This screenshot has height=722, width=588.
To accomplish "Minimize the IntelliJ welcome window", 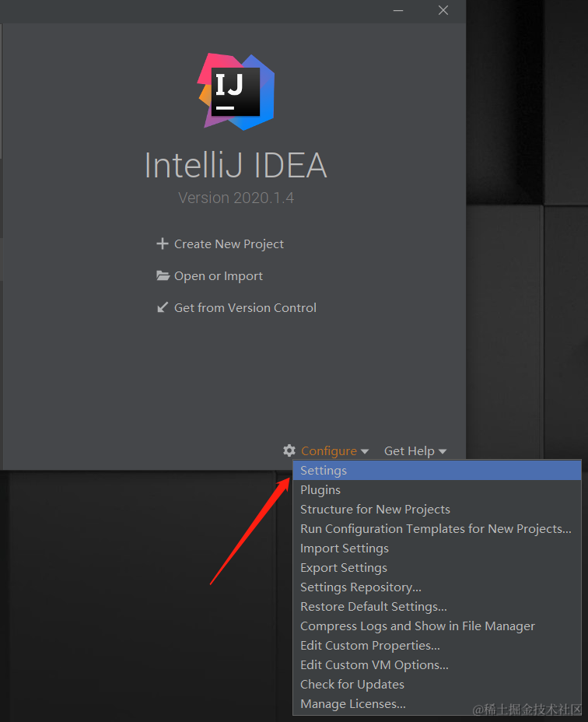I will [x=398, y=10].
